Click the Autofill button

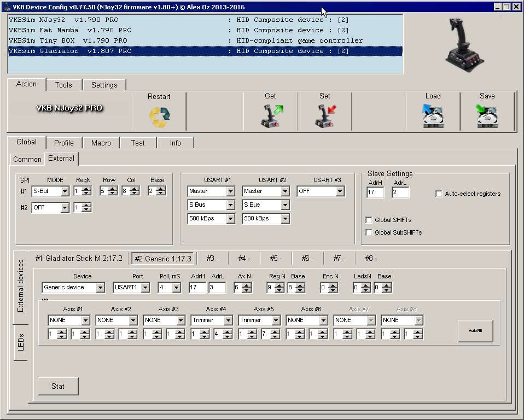(475, 331)
